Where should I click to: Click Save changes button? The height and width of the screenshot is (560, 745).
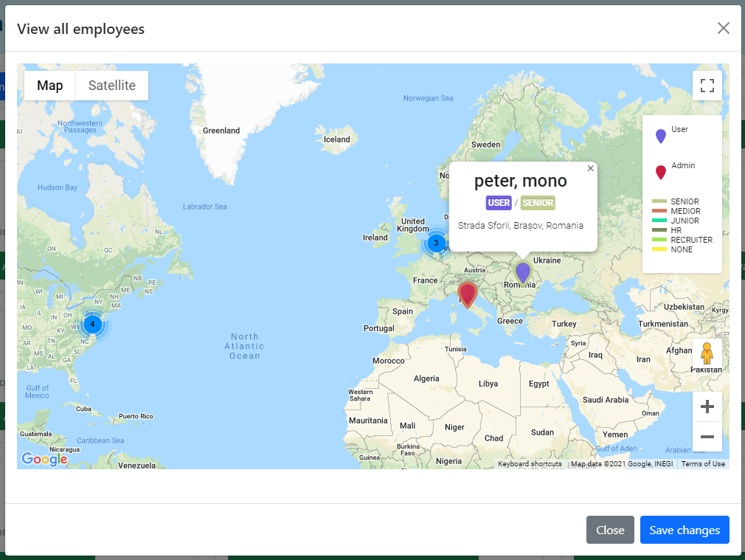[685, 530]
